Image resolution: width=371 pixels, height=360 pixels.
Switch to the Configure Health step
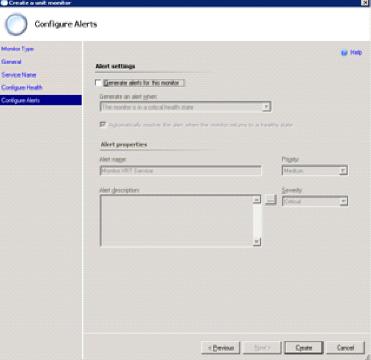(x=22, y=88)
